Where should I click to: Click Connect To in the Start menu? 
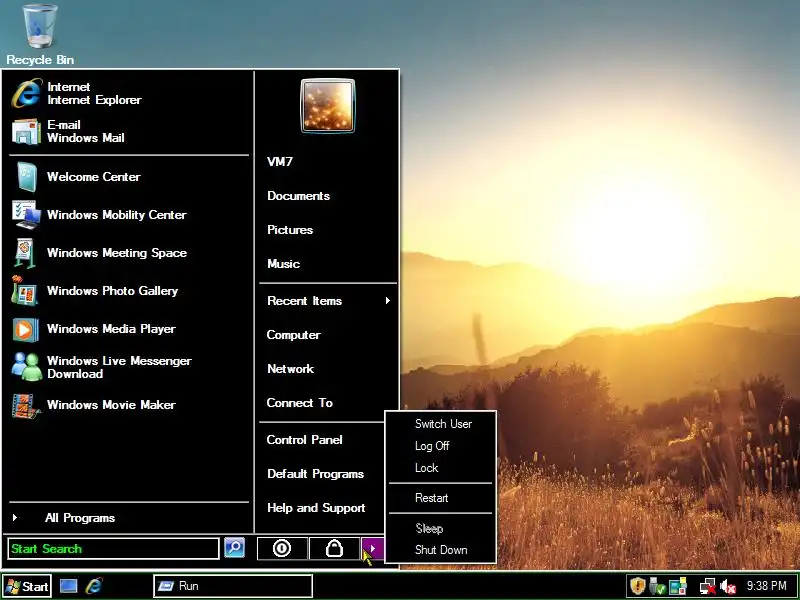click(299, 403)
